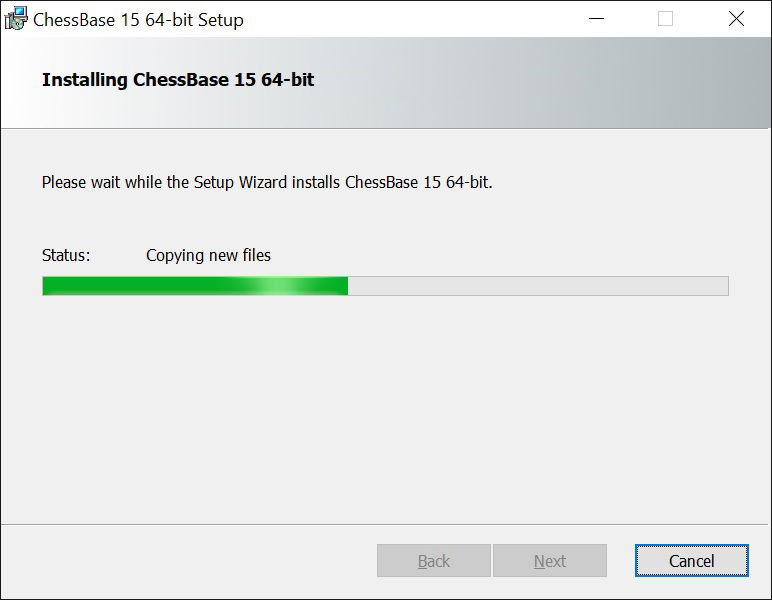Minimize the ChessBase Setup window
The height and width of the screenshot is (600, 772).
tap(596, 19)
